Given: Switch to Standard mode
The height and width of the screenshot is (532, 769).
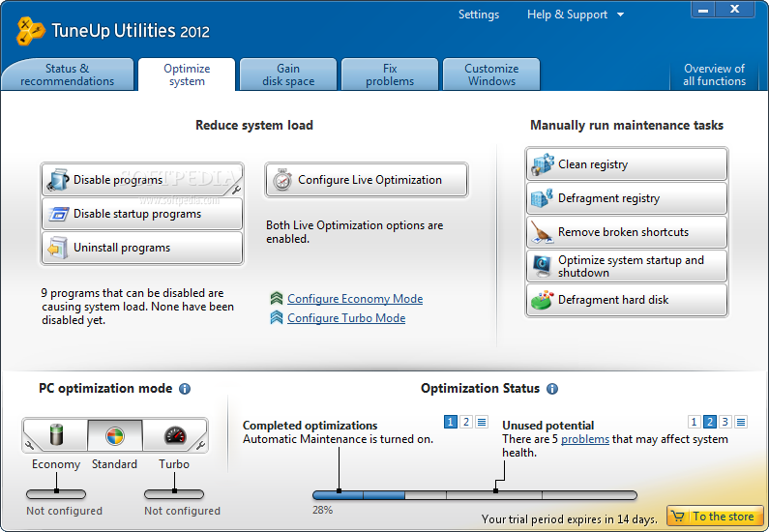Looking at the screenshot, I should (x=115, y=435).
